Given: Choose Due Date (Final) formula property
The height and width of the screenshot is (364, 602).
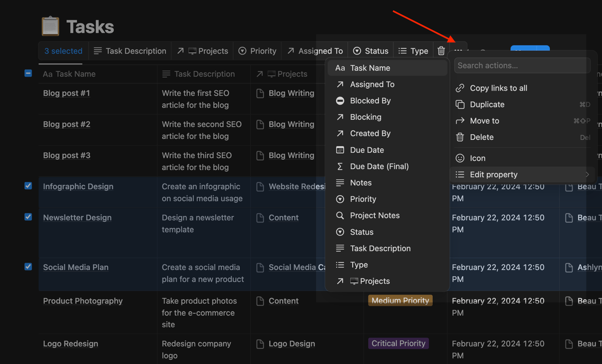Looking at the screenshot, I should 387,166.
